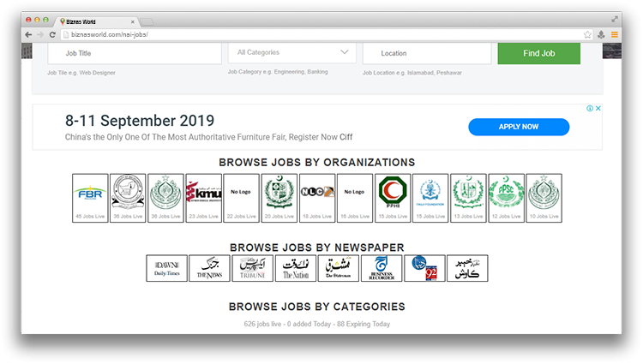Click the green Find Job button
This screenshot has width=643, height=364.
pyautogui.click(x=538, y=53)
